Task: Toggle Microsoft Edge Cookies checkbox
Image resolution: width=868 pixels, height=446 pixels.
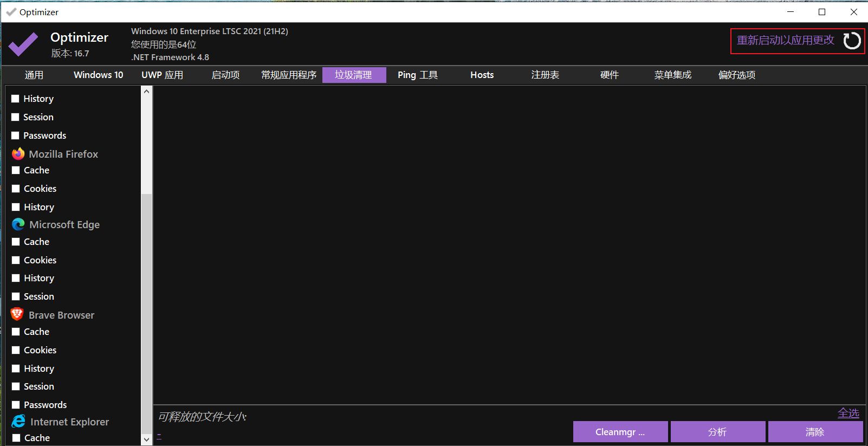Action: 16,260
